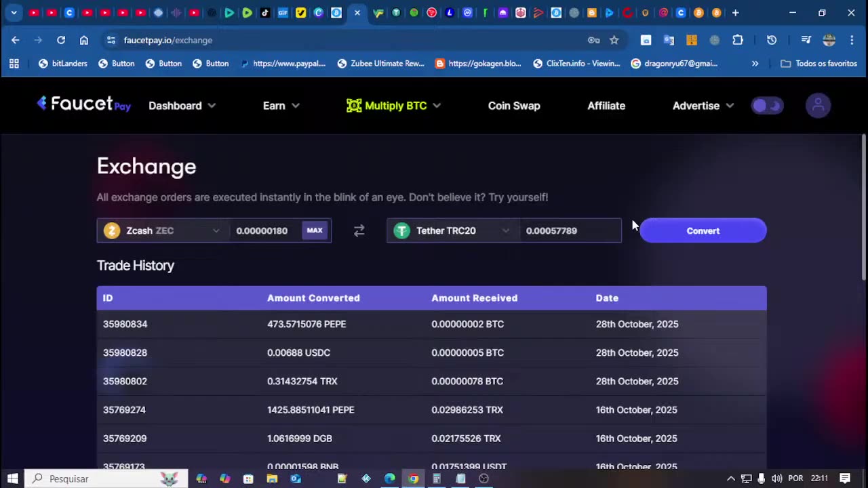Click the Windows Pesquisar search box

[x=106, y=479]
